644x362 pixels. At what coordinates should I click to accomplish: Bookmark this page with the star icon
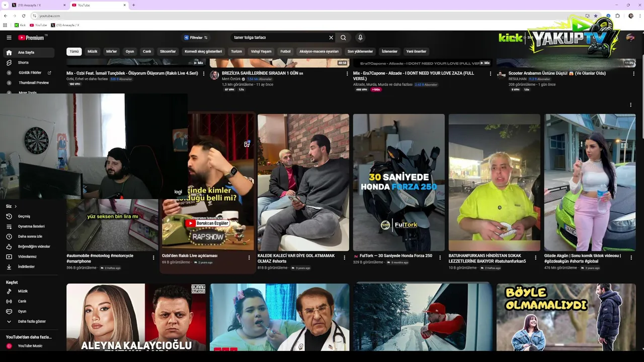[x=596, y=16]
